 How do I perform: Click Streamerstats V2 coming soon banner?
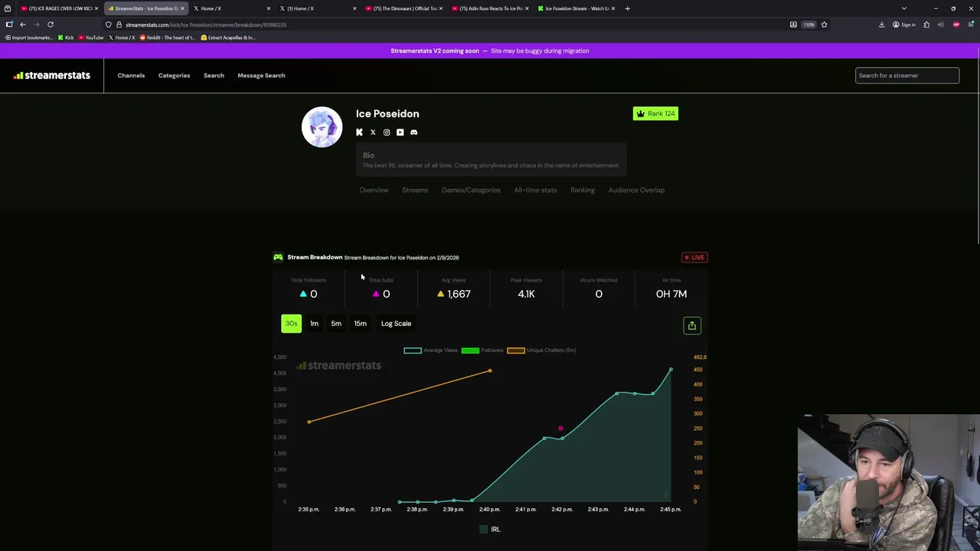pos(490,51)
